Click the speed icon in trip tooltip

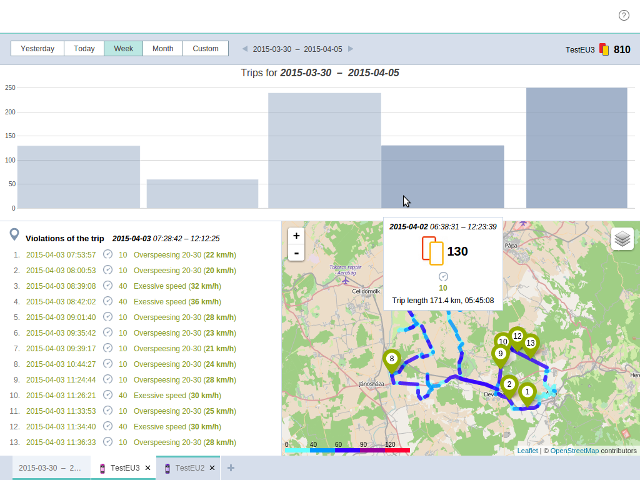(x=443, y=277)
